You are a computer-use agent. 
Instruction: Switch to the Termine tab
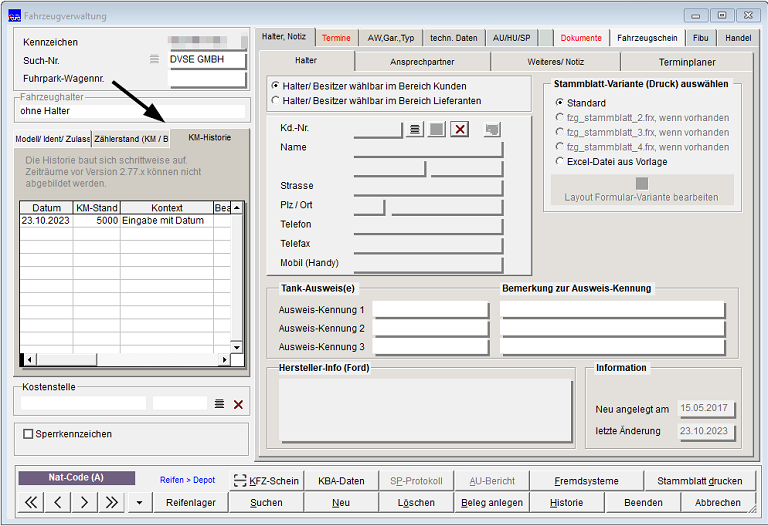336,38
